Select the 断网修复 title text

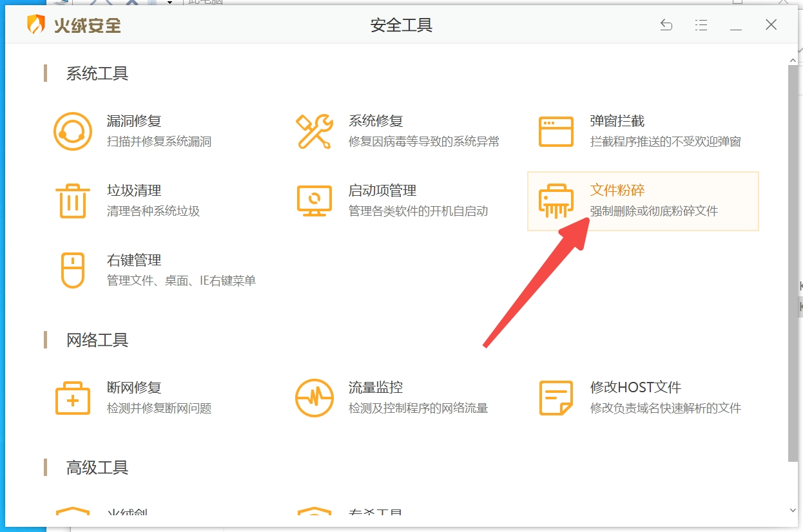[134, 388]
